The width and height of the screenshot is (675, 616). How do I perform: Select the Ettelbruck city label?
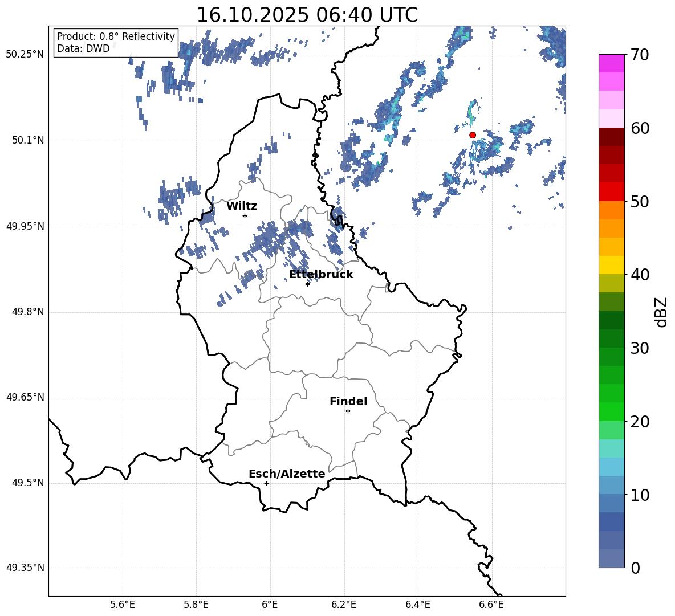coord(321,275)
